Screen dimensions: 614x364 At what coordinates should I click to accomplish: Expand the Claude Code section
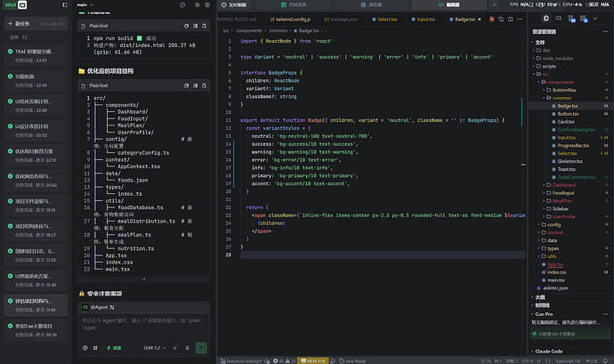(x=548, y=352)
